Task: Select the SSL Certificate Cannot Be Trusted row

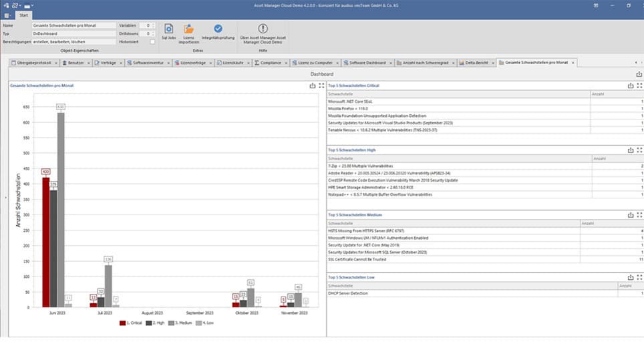Action: pyautogui.click(x=486, y=259)
